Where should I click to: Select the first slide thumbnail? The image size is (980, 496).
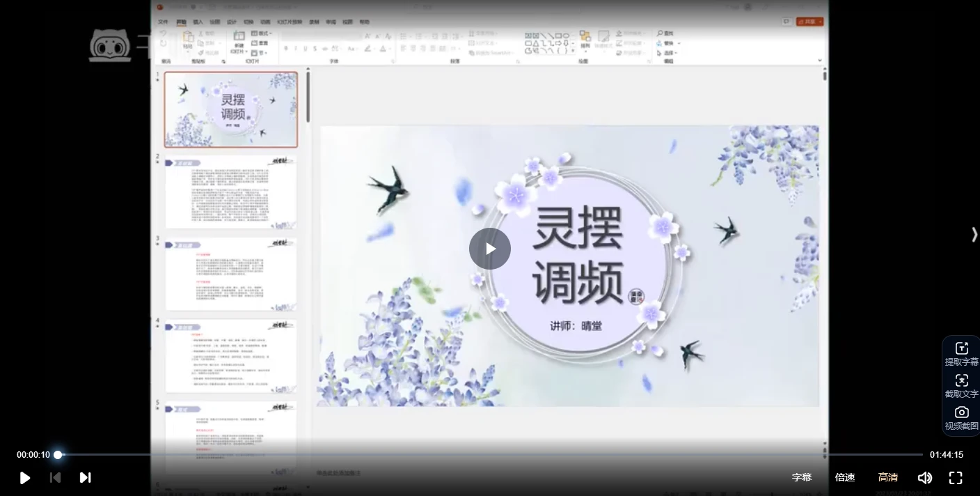click(230, 109)
